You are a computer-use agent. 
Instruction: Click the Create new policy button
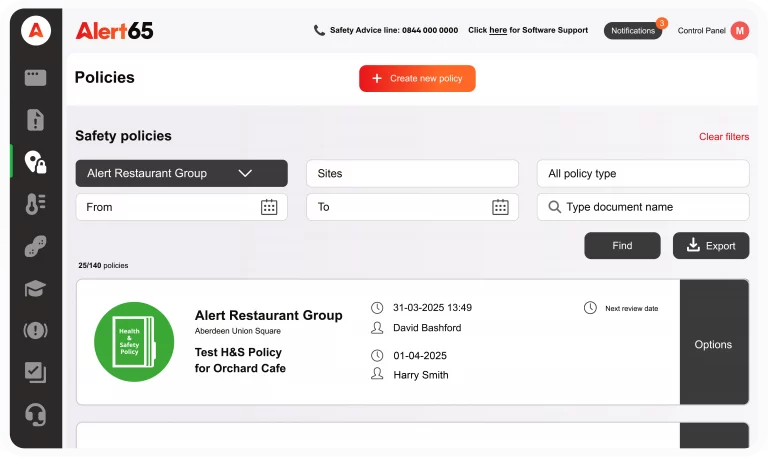(x=417, y=78)
